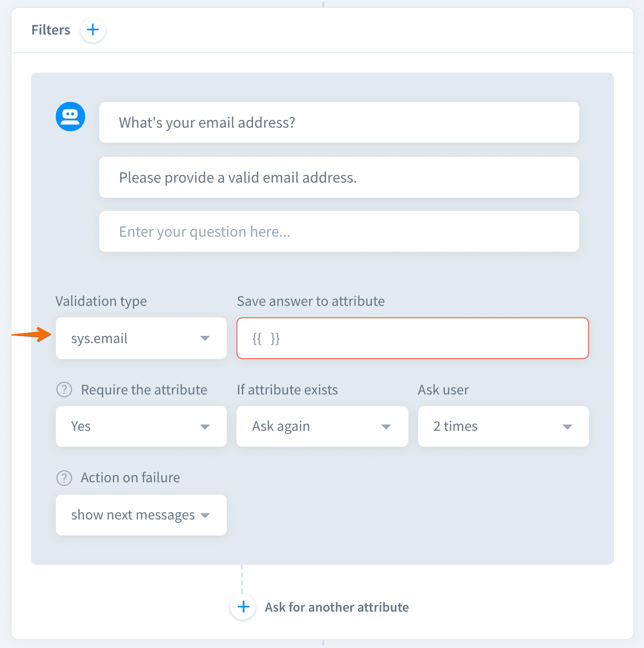Click the Save answer to attribute field

click(x=412, y=339)
